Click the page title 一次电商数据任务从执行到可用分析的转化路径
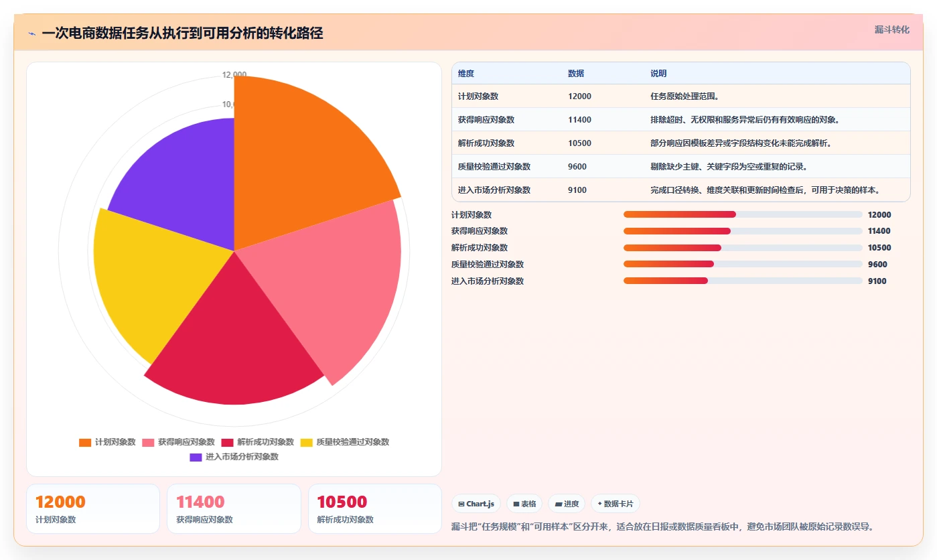 coord(182,33)
